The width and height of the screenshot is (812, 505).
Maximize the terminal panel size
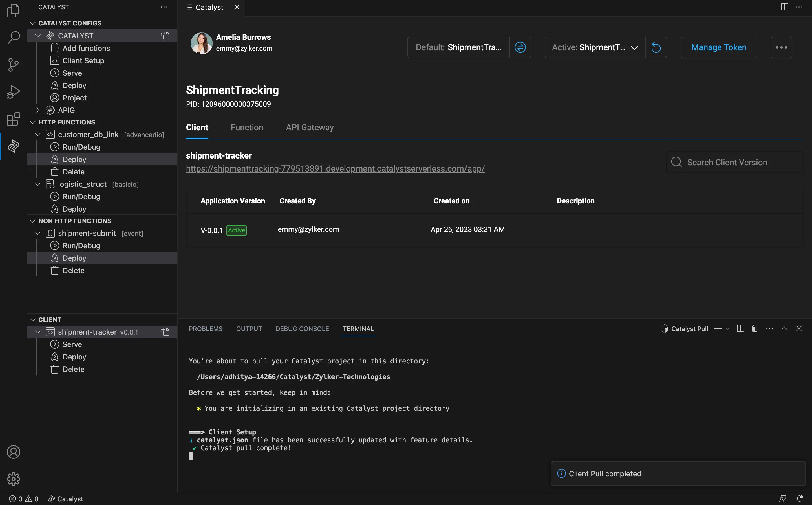pos(784,329)
